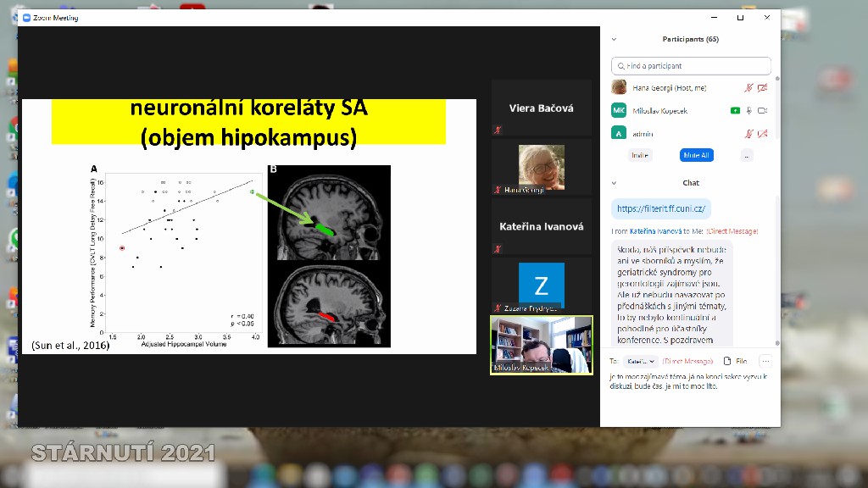Image resolution: width=868 pixels, height=488 pixels.
Task: Select Viera Bačová's participant tile
Action: 541,108
